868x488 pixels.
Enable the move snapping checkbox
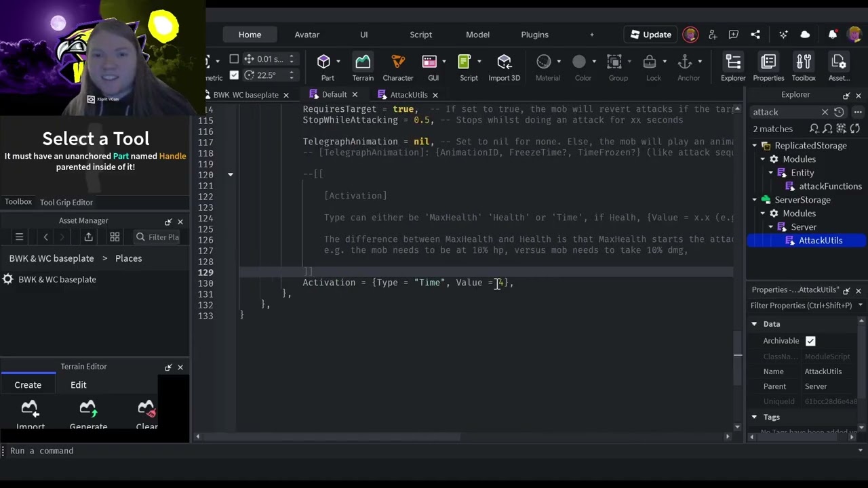(234, 59)
